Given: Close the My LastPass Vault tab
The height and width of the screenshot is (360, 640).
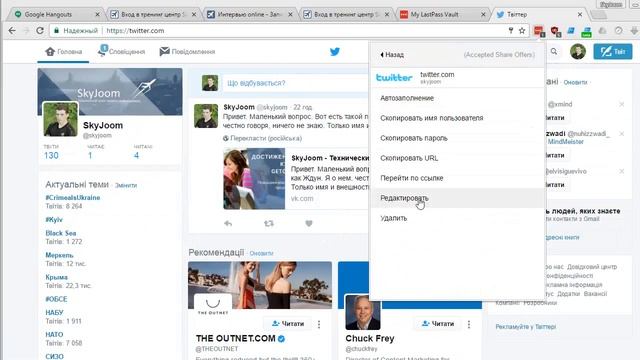Looking at the screenshot, I should [x=483, y=14].
